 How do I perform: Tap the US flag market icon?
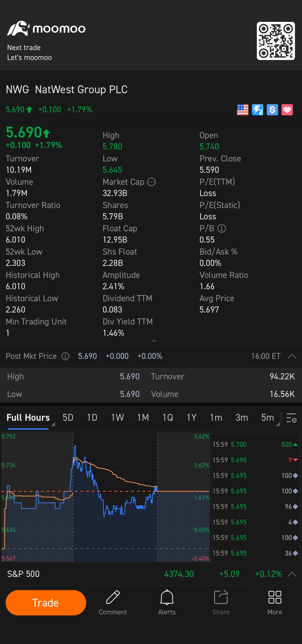(242, 110)
